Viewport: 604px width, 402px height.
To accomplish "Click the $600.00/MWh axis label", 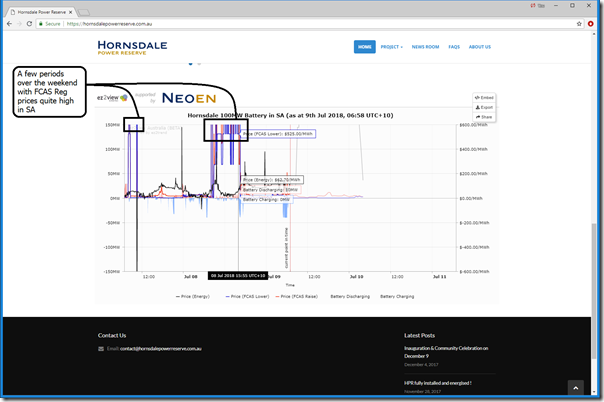I will [473, 125].
